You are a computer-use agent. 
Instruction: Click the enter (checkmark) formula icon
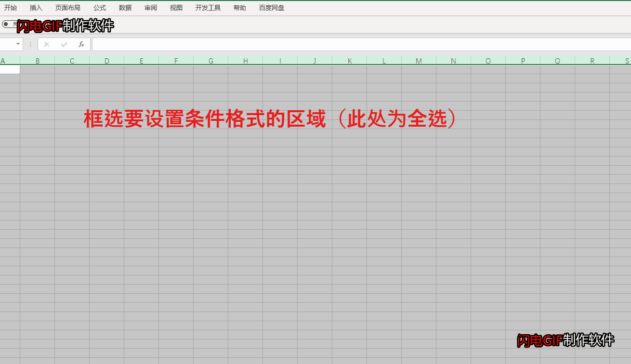click(64, 44)
